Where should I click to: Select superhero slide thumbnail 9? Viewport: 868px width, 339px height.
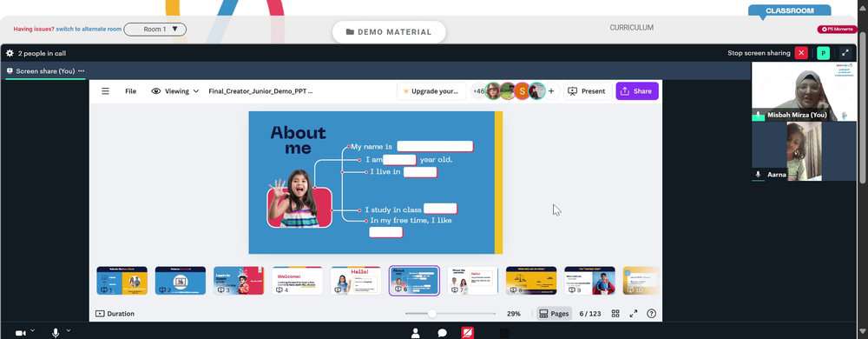click(589, 280)
